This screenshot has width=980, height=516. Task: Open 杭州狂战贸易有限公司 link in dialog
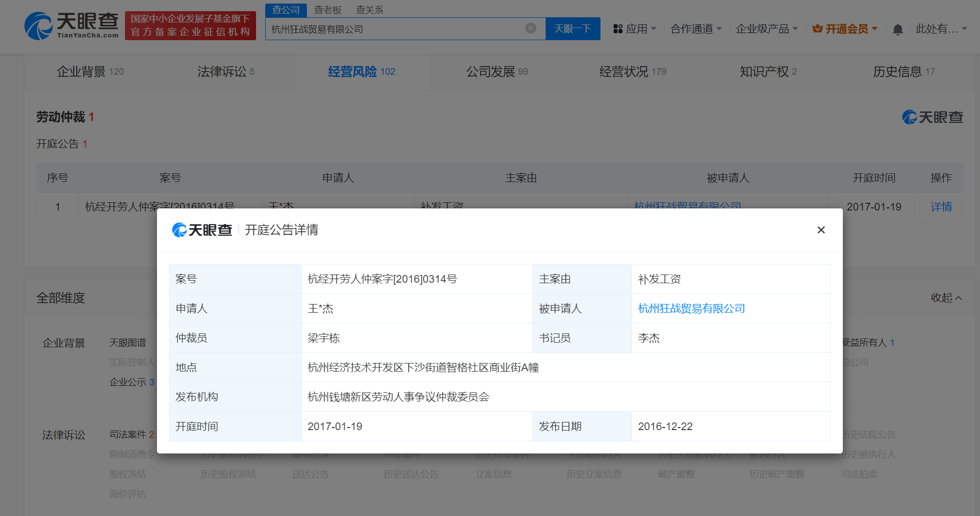691,309
